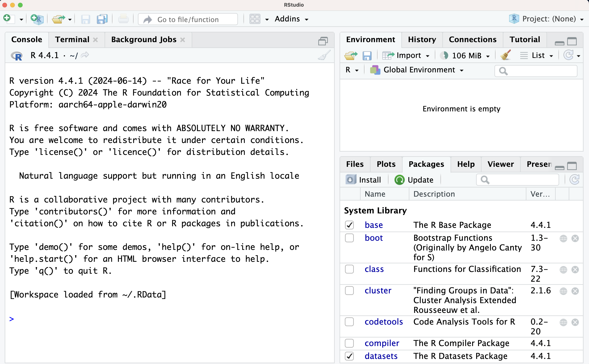Open the class package web page globe

[563, 270]
